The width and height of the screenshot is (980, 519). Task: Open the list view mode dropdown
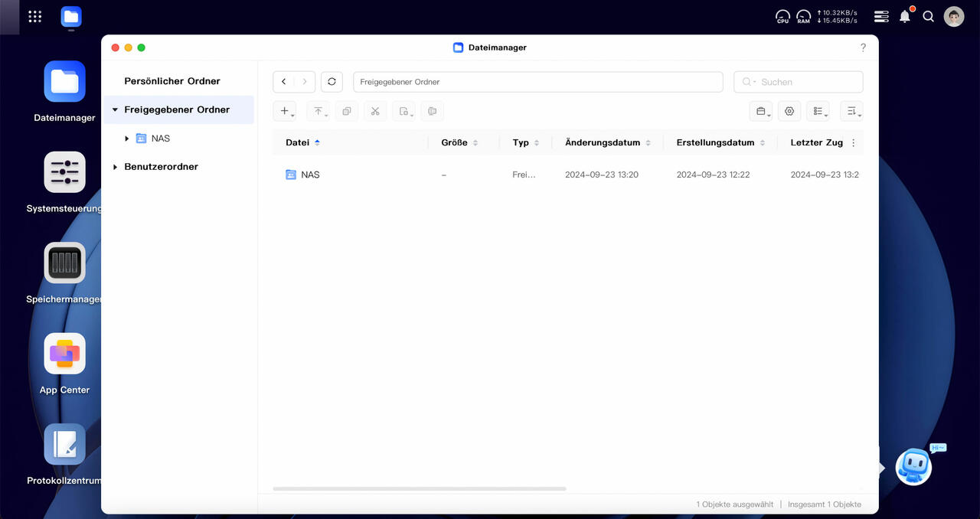click(818, 111)
